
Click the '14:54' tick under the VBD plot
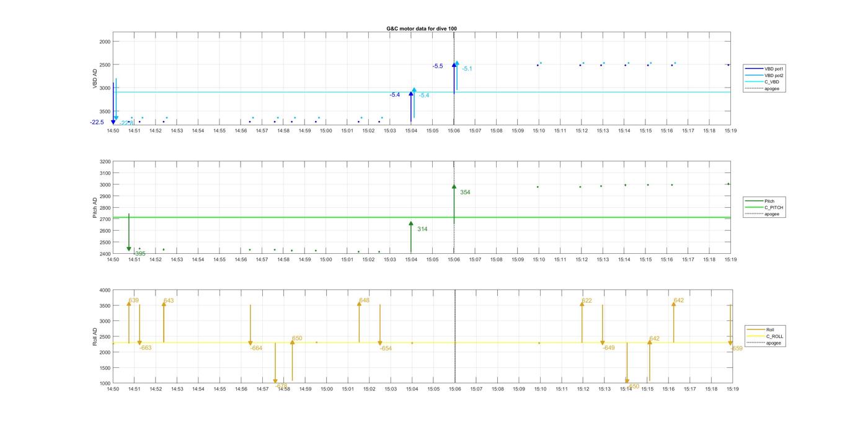(x=198, y=131)
